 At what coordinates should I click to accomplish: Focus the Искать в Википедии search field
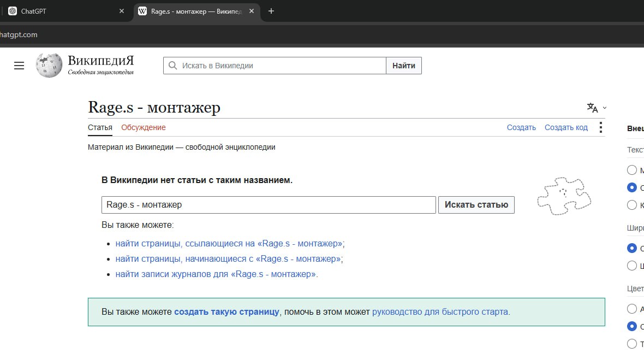click(275, 66)
